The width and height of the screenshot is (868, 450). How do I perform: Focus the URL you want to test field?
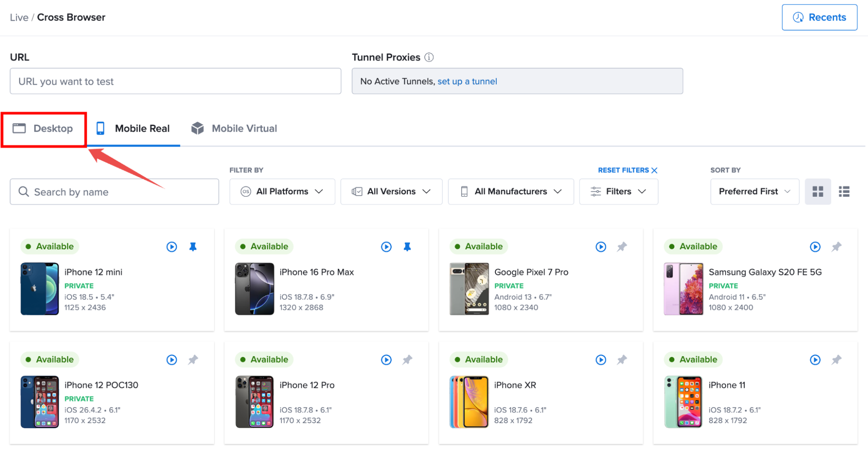(x=175, y=81)
